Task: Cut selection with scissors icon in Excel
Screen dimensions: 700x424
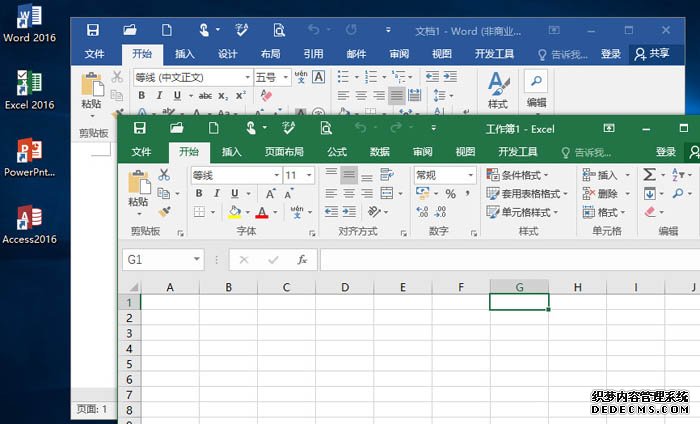Action: 164,175
